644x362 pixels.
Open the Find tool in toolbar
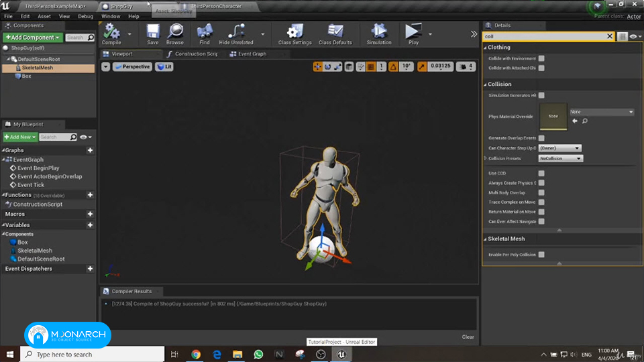(x=204, y=34)
